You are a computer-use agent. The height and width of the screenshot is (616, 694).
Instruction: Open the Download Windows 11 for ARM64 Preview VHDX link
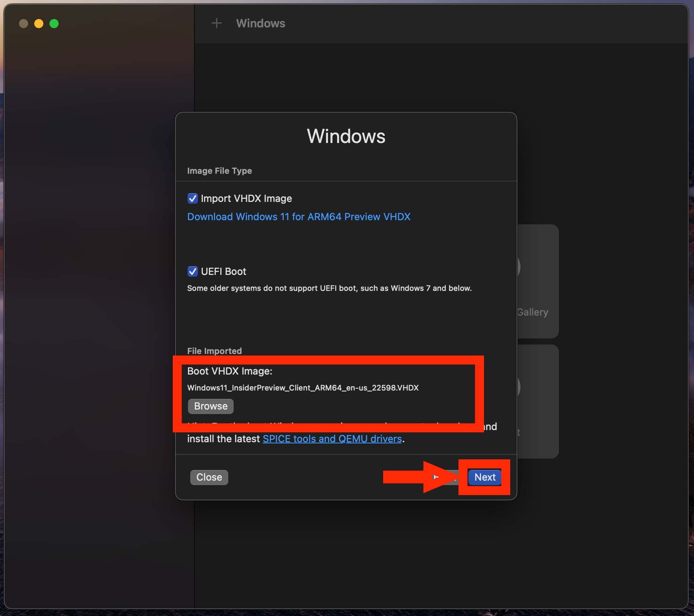[299, 217]
